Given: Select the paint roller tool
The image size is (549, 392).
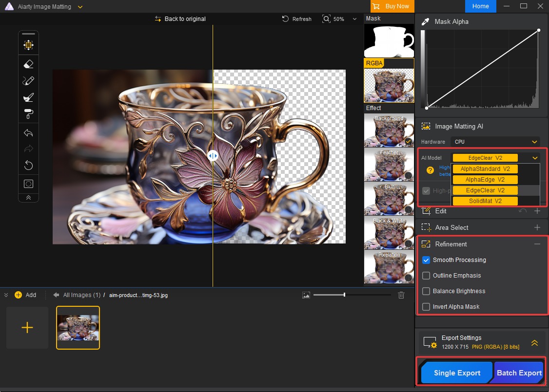Looking at the screenshot, I should click(x=28, y=114).
